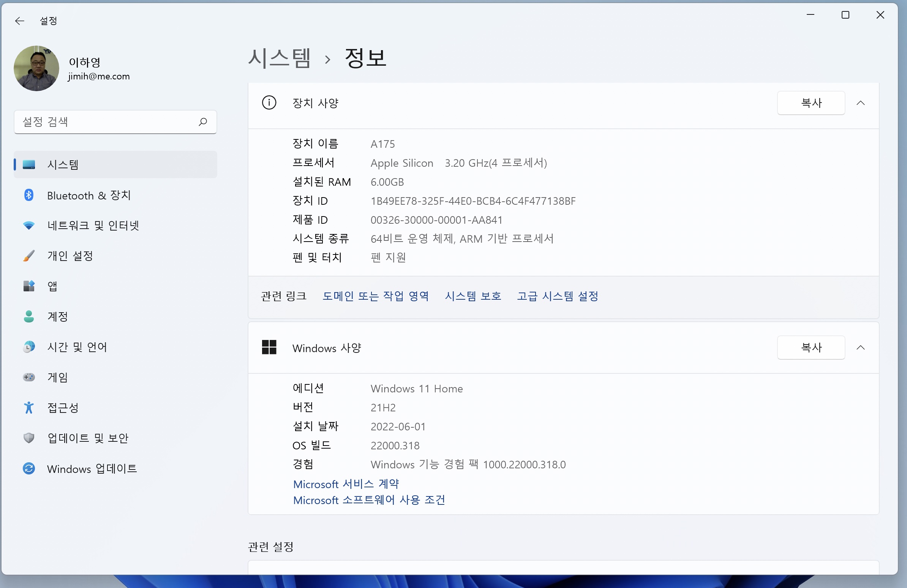Click 시스템 in the breadcrumb
This screenshot has width=907, height=588.
[x=279, y=58]
